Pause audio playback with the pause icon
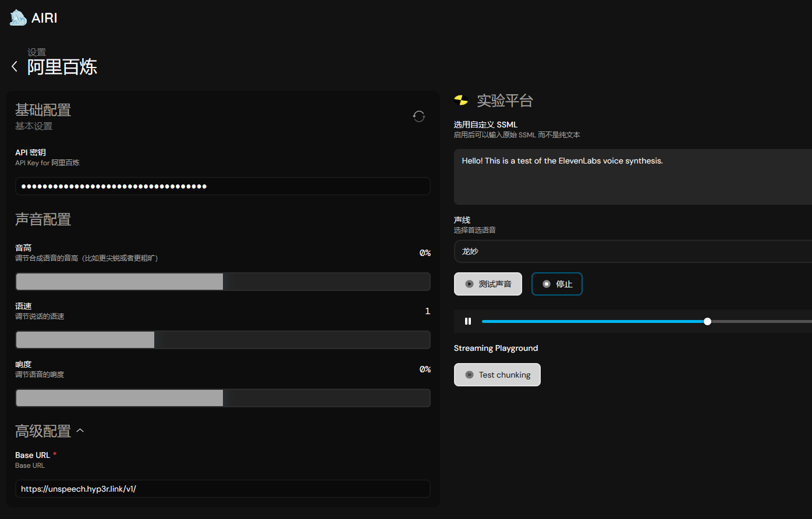The image size is (812, 519). (468, 321)
